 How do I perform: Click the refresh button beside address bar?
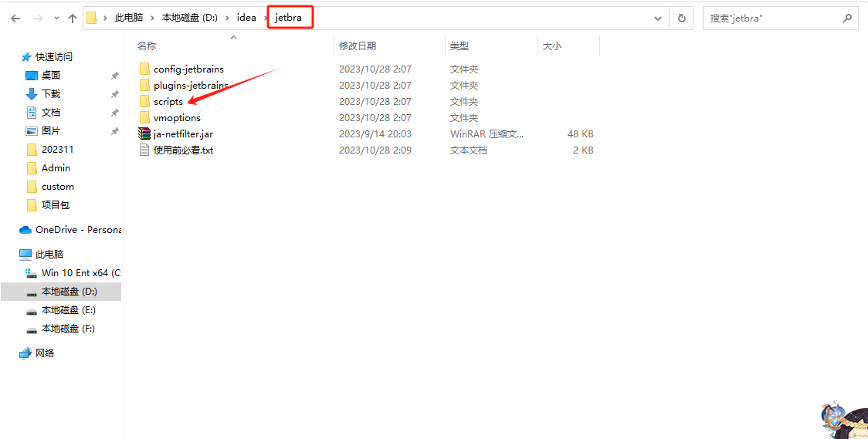click(x=681, y=18)
